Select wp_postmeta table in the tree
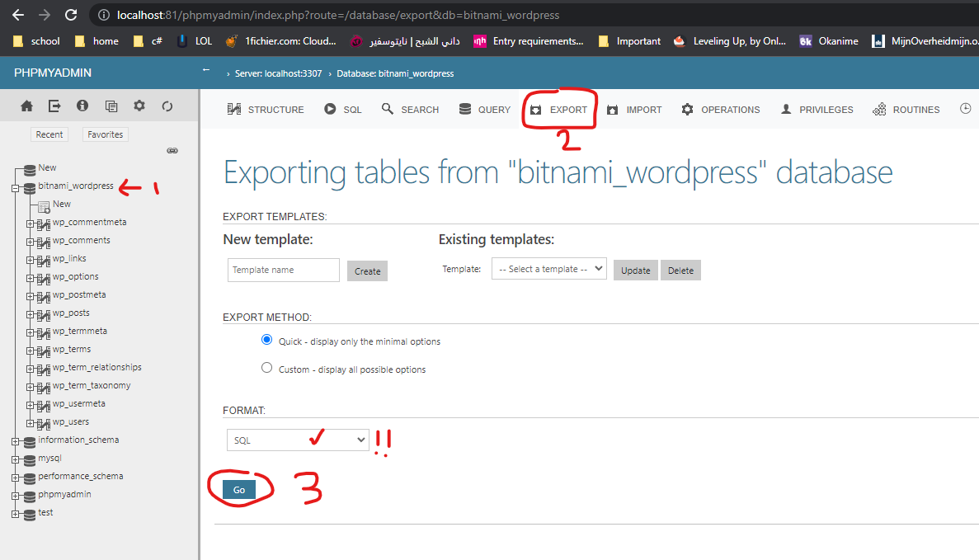This screenshot has width=979, height=560. pyautogui.click(x=79, y=294)
